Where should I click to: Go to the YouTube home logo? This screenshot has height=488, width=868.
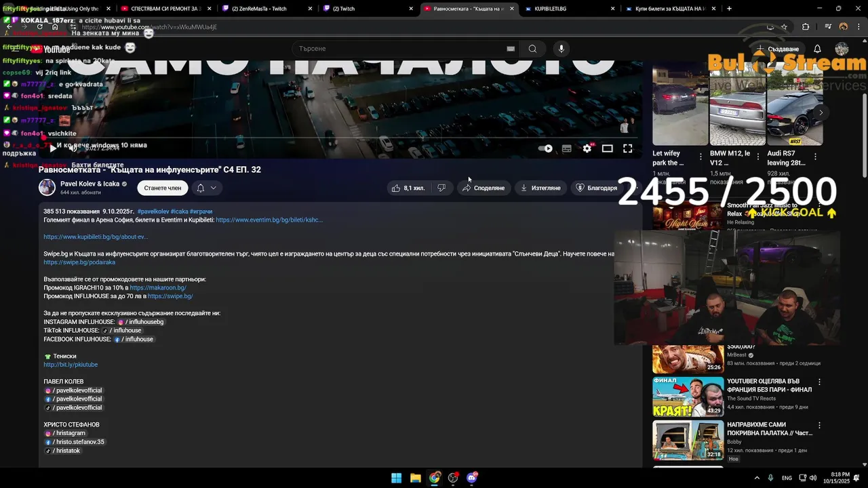tap(50, 49)
